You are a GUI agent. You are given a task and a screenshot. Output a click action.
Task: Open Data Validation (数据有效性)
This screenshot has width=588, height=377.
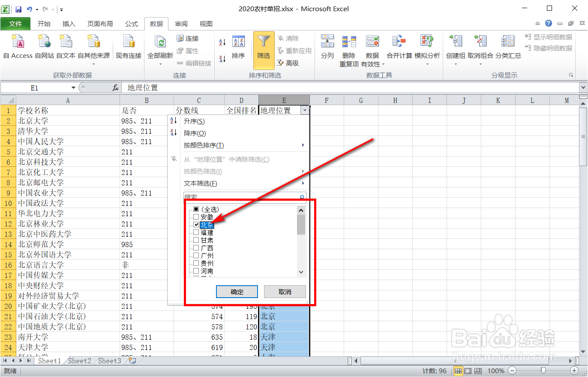tap(372, 51)
